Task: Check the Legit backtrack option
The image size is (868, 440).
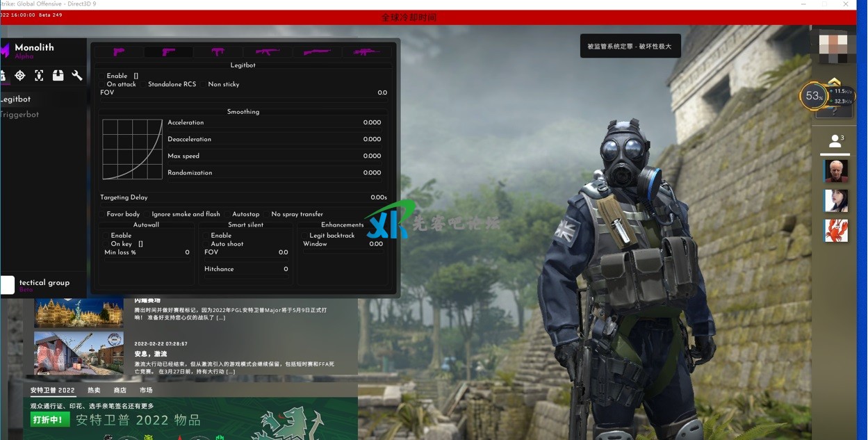Action: (305, 236)
